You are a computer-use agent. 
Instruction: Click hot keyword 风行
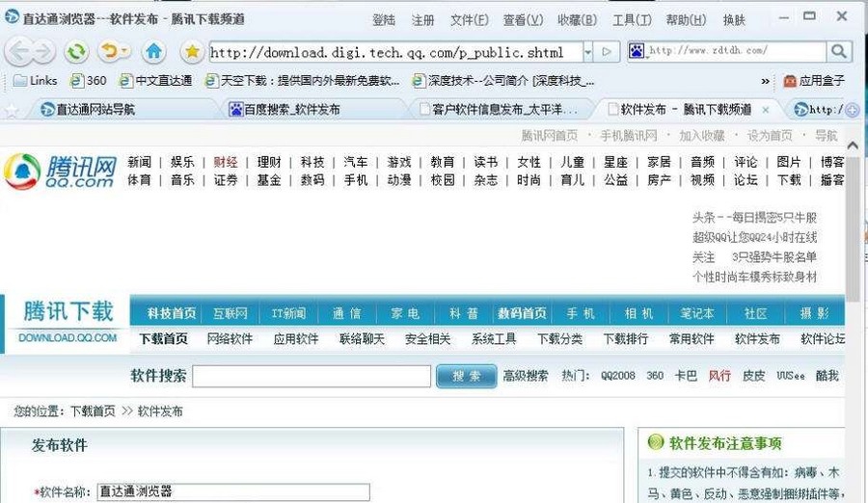[x=719, y=376]
